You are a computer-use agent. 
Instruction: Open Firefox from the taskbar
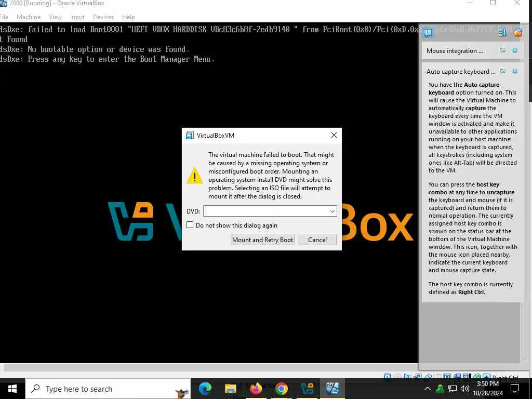pyautogui.click(x=256, y=389)
